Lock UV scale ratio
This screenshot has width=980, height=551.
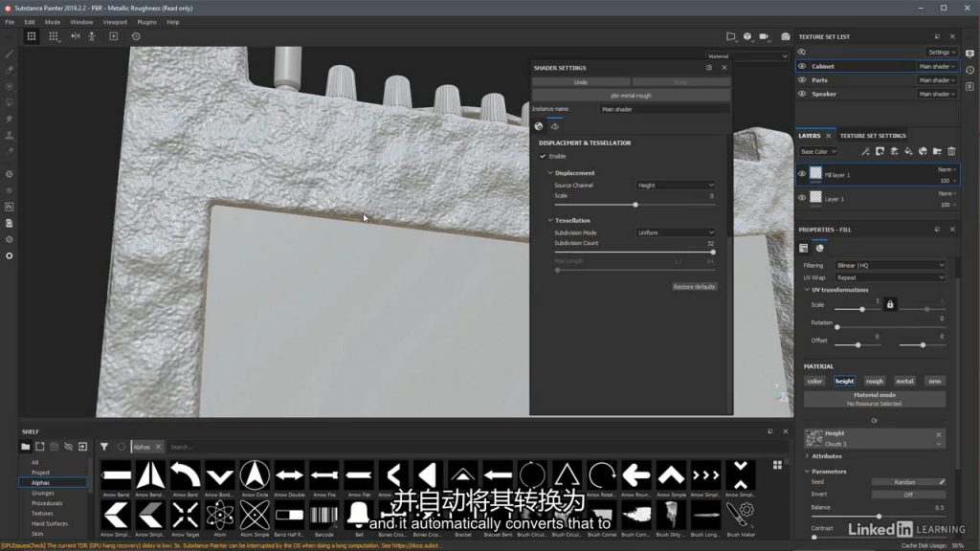[x=890, y=304]
